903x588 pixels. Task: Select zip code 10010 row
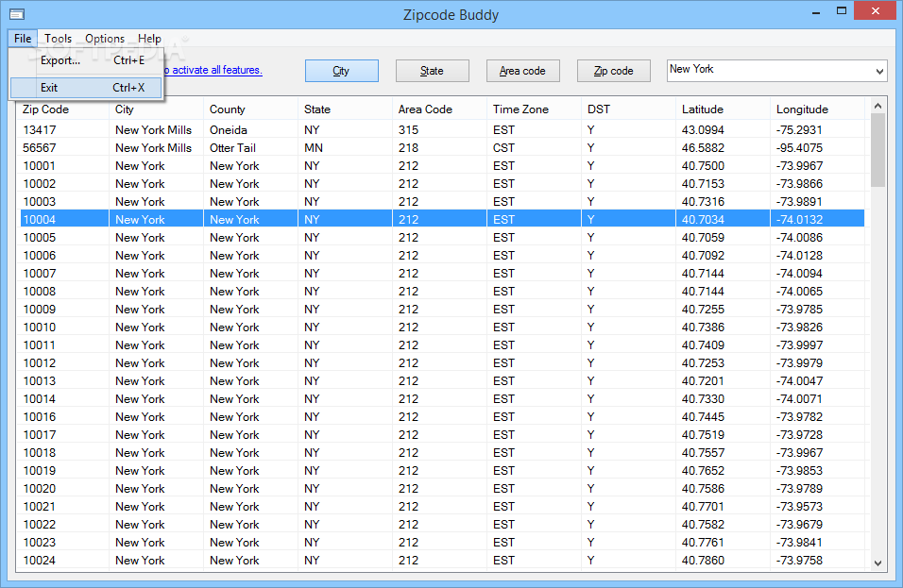442,327
